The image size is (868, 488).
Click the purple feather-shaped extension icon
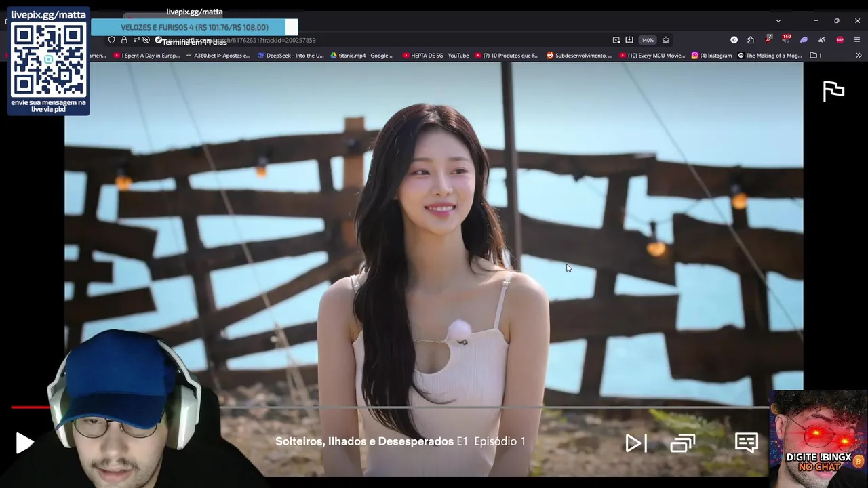[x=804, y=40]
